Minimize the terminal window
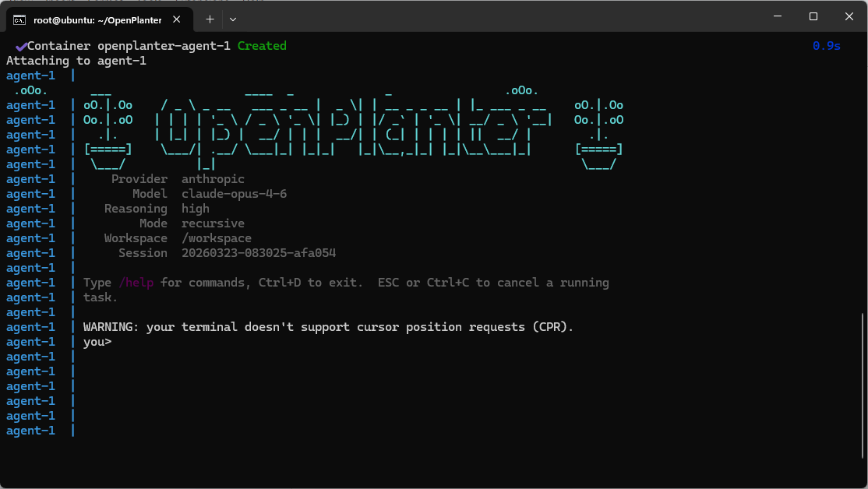868x489 pixels. (777, 16)
